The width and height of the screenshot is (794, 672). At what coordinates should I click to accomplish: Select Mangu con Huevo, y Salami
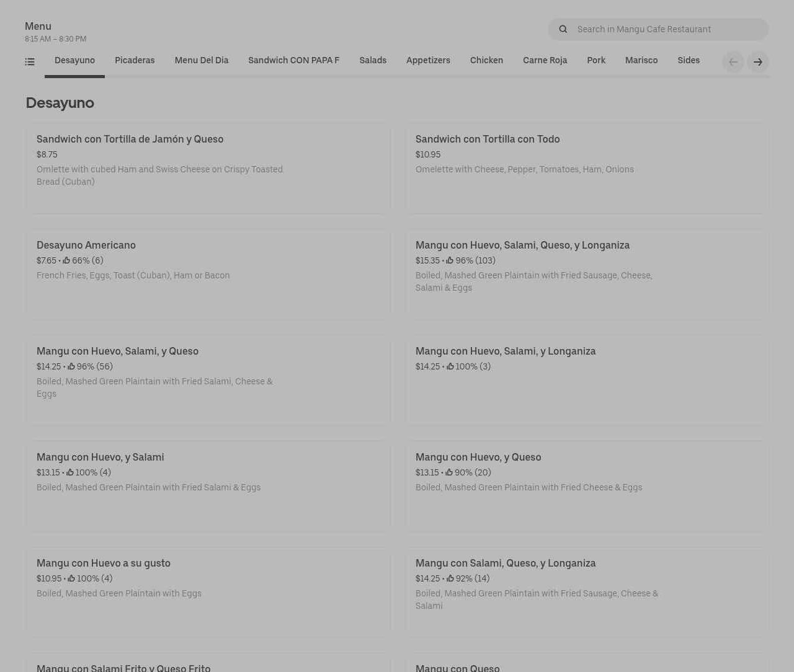(x=208, y=487)
